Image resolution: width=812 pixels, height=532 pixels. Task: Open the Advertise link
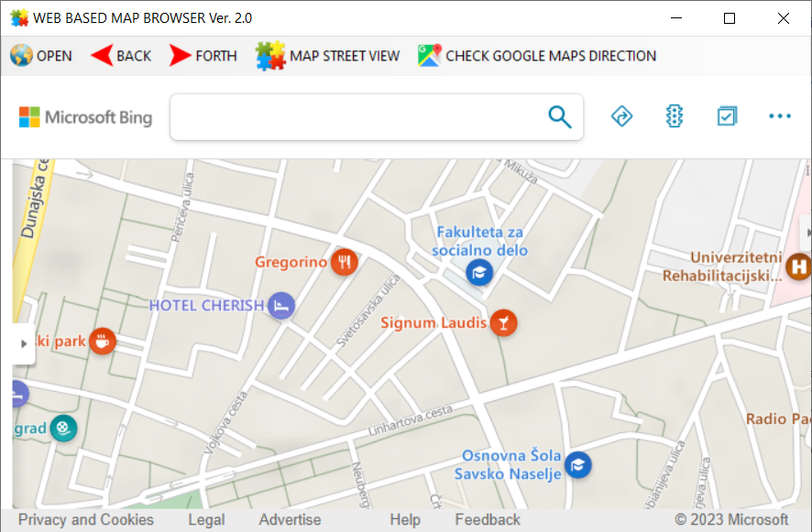click(x=290, y=519)
